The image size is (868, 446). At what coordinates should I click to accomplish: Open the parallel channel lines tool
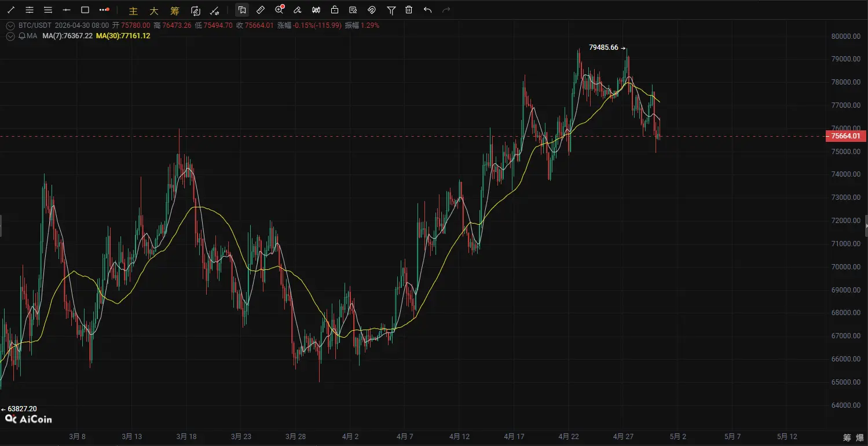point(30,10)
